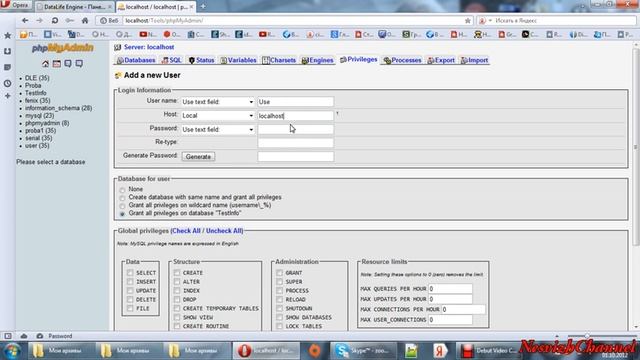Switch to the Status tab
640x360 pixels.
[201, 60]
